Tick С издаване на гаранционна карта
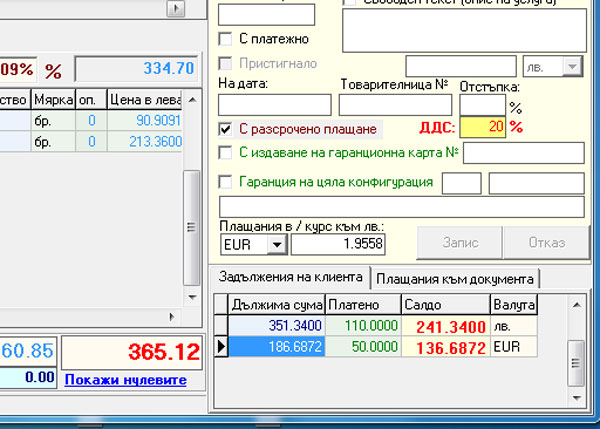The image size is (600, 429). pos(226,153)
